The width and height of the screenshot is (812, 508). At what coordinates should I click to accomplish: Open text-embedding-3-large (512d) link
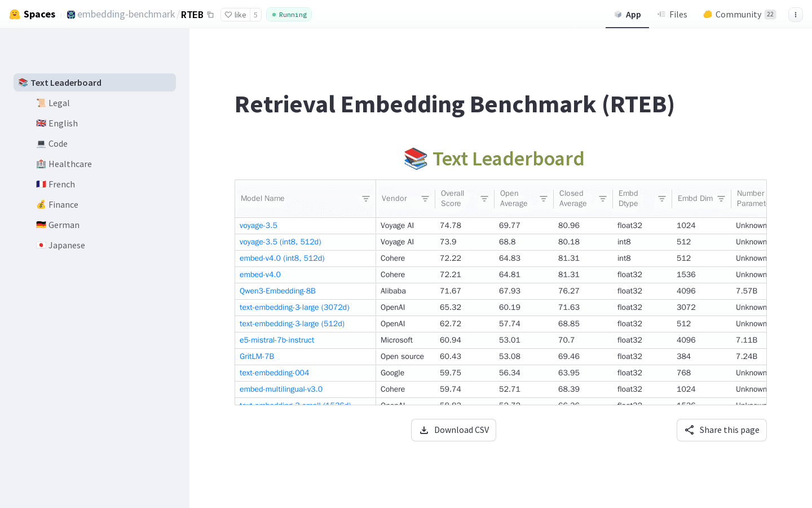pyautogui.click(x=292, y=323)
